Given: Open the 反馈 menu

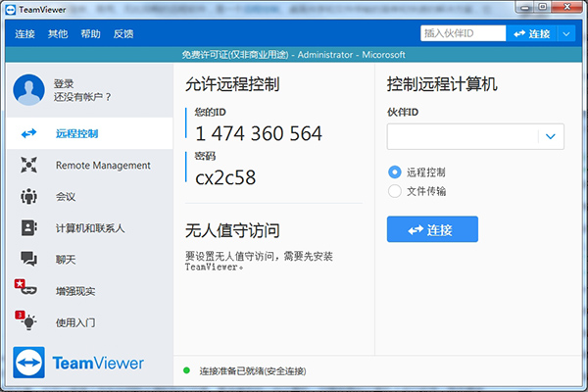Looking at the screenshot, I should (x=123, y=34).
